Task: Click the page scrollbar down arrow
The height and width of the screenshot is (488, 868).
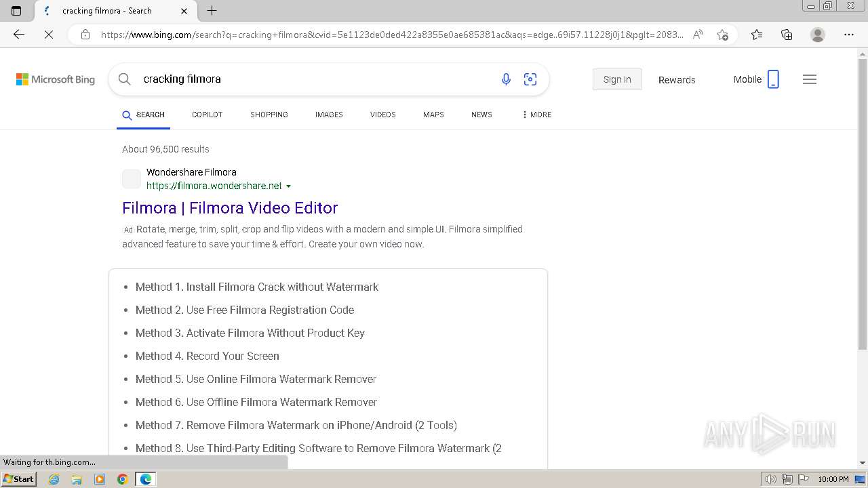Action: [x=863, y=463]
